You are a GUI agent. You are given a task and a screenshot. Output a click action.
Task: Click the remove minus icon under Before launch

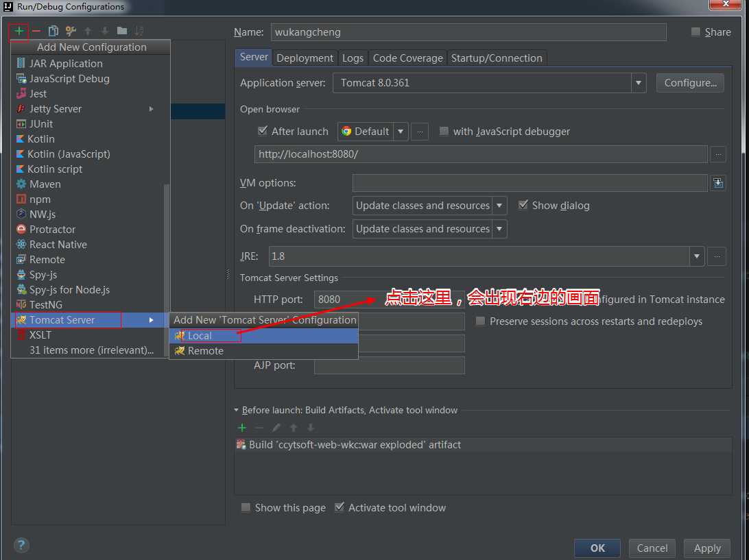pyautogui.click(x=259, y=428)
